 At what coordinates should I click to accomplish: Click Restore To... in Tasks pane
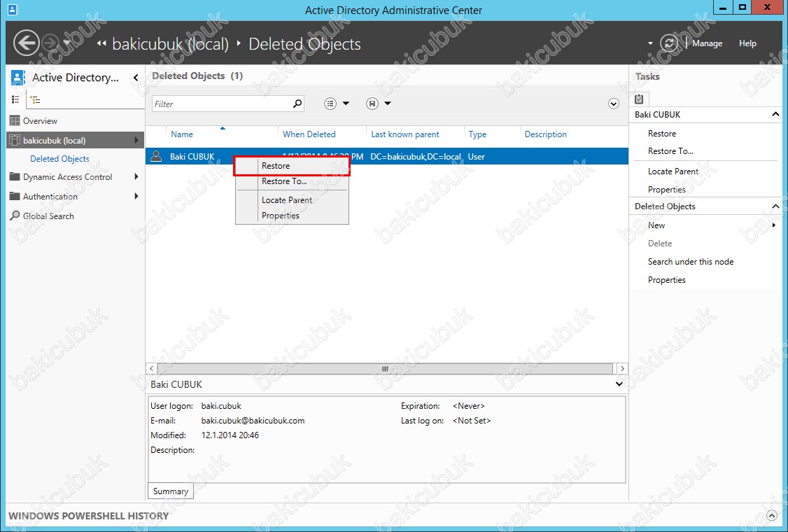670,151
